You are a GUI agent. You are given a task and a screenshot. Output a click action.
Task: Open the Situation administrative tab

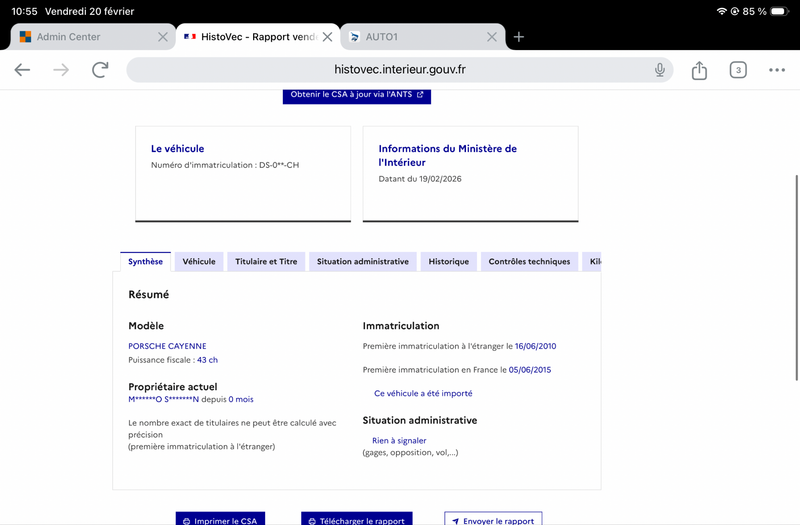click(x=363, y=261)
